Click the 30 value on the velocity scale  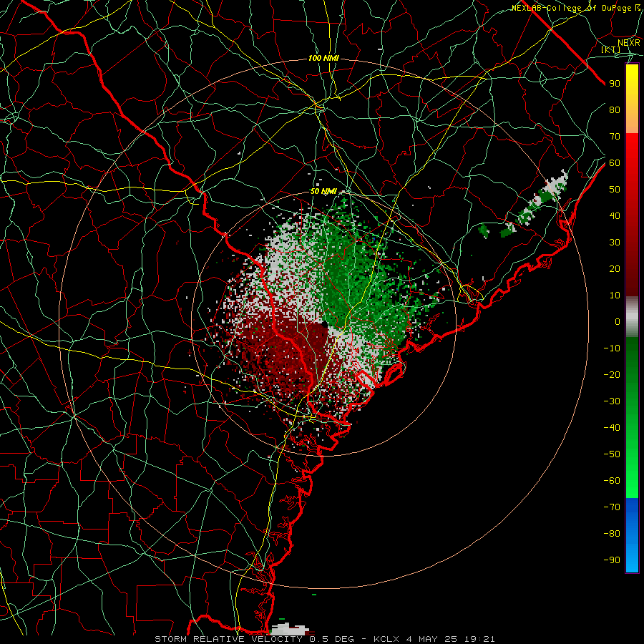click(x=615, y=243)
